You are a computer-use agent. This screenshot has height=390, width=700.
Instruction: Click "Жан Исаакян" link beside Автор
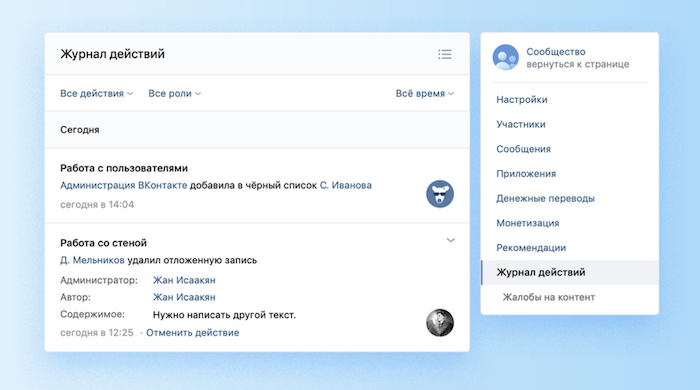tap(184, 297)
